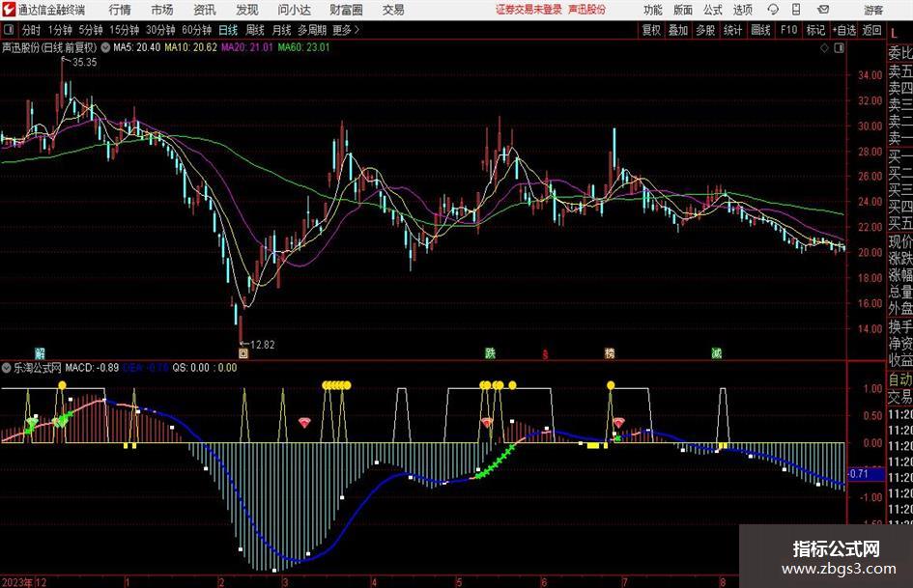Click the green 减 event marker

[x=716, y=353]
